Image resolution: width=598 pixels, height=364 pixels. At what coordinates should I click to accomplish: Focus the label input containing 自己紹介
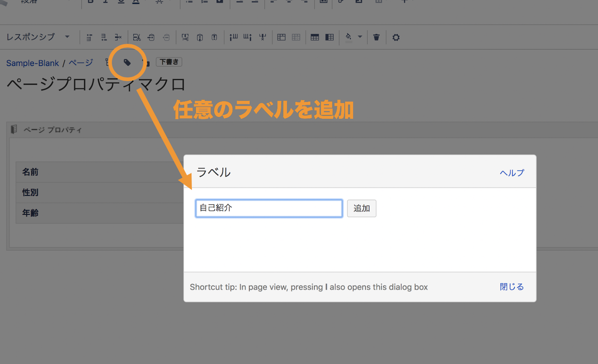click(x=269, y=208)
